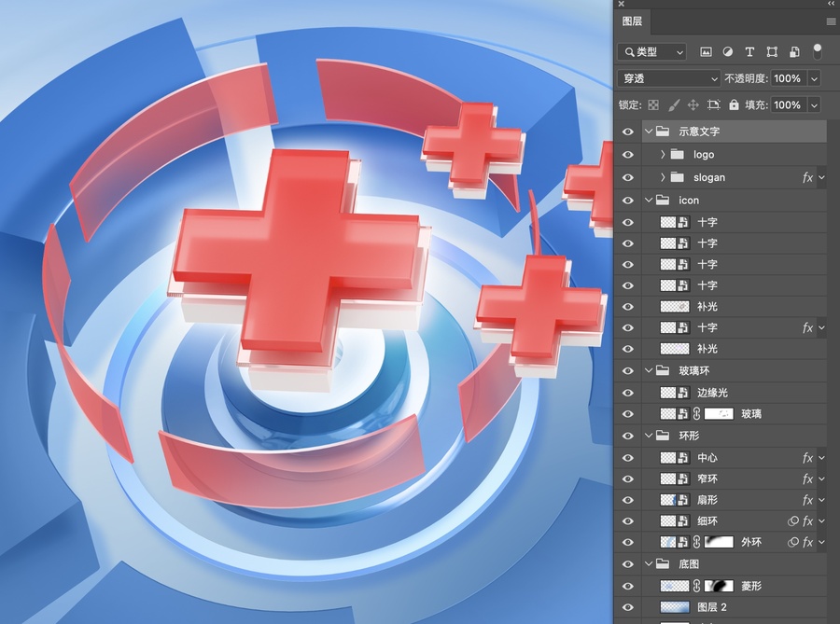840x624 pixels.
Task: Filter layers by adjustment layer icon
Action: [727, 52]
